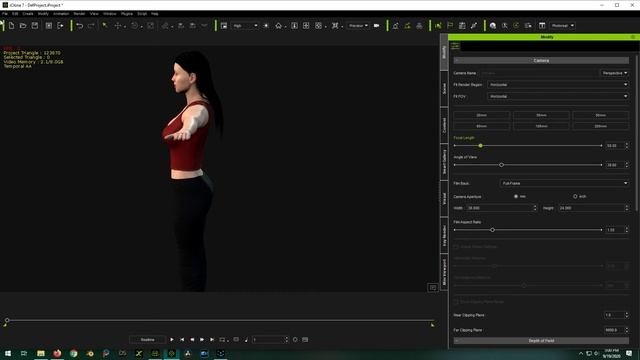Open the notification center in system tray
This screenshot has width=640, height=360.
[629, 353]
